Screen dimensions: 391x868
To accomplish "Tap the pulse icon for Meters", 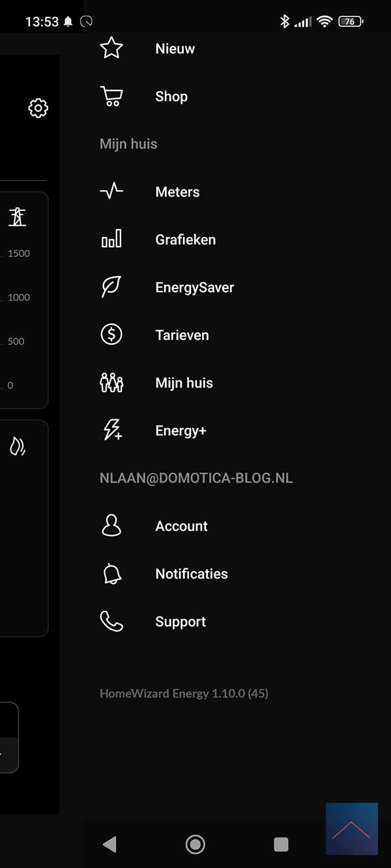I will (111, 191).
